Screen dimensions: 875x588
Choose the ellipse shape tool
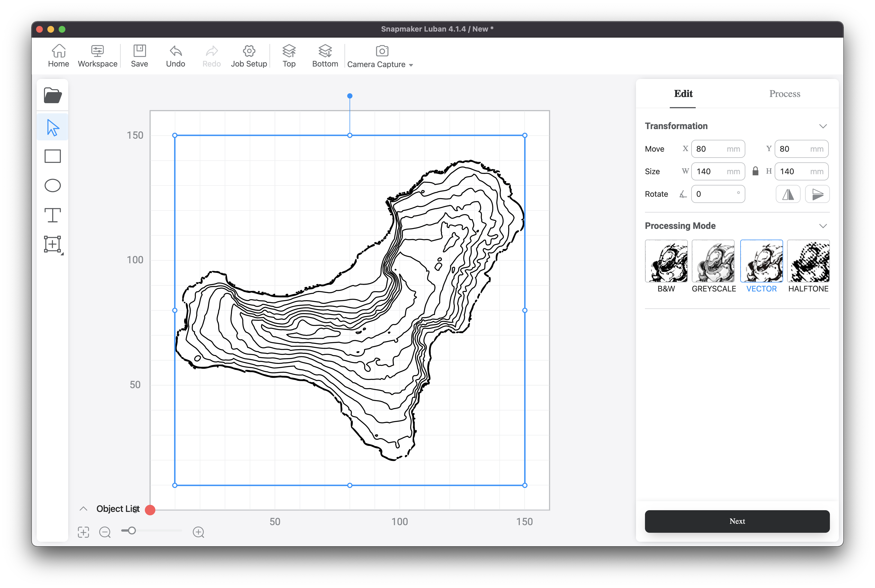tap(52, 186)
